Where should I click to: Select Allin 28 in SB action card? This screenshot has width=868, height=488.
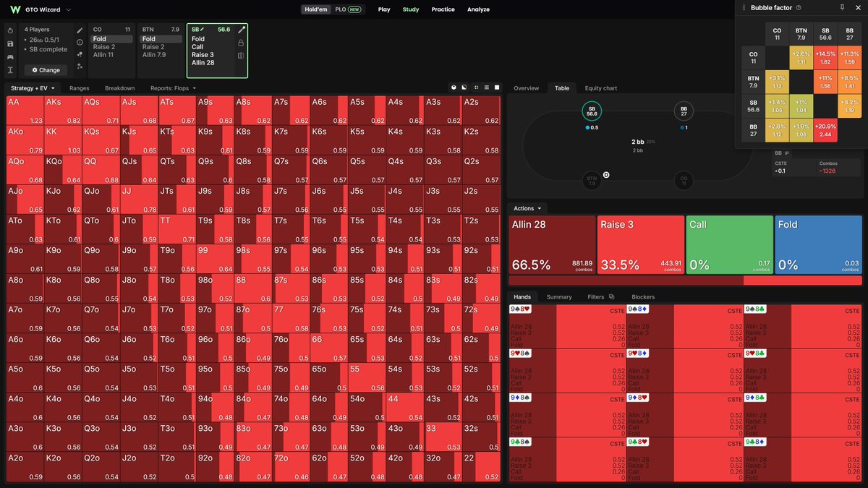click(x=203, y=63)
